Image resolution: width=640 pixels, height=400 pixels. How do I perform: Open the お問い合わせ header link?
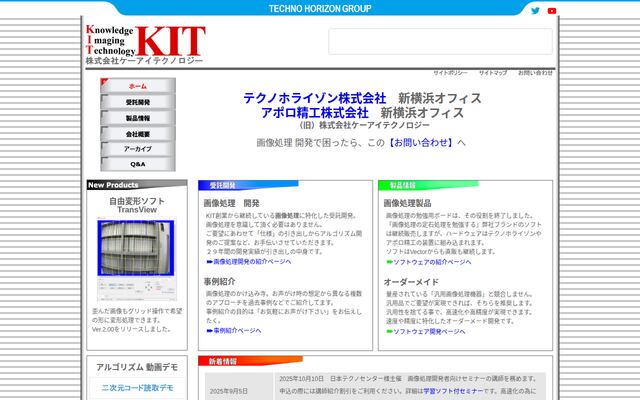click(535, 73)
